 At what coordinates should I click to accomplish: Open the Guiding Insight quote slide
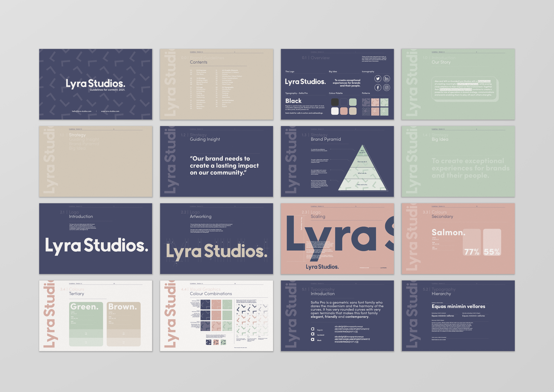216,161
